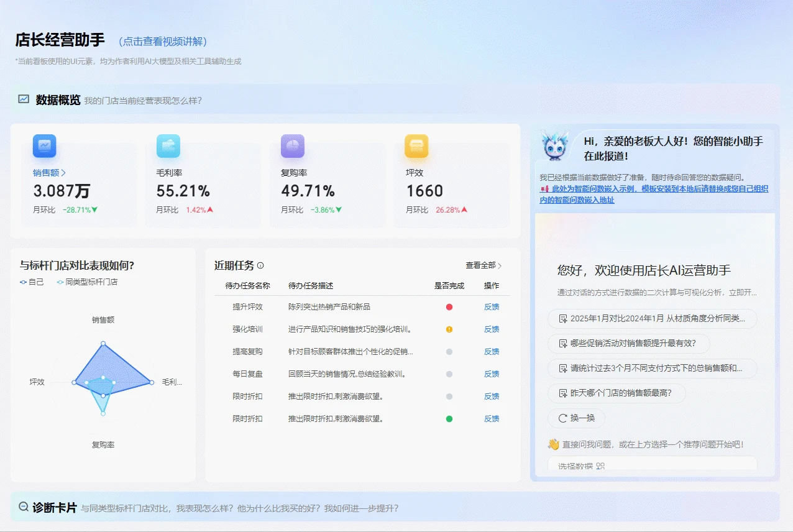Click the waving hand emoji icon
The image size is (793, 532).
click(554, 444)
